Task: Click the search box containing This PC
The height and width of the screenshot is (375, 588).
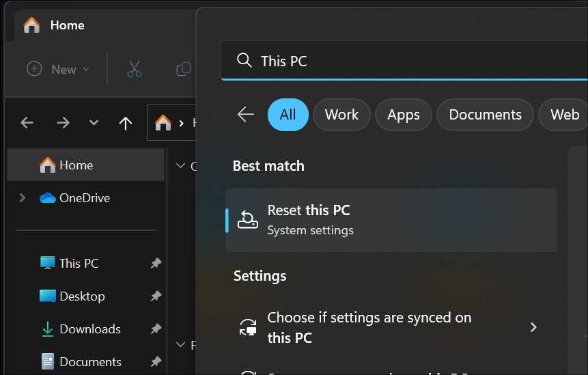Action: 404,60
